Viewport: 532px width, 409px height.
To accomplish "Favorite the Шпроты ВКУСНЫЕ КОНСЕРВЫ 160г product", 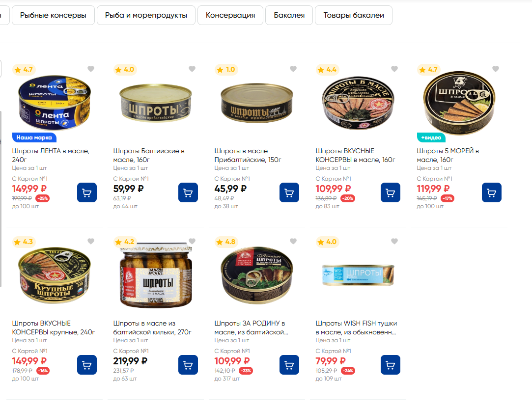I will 394,69.
